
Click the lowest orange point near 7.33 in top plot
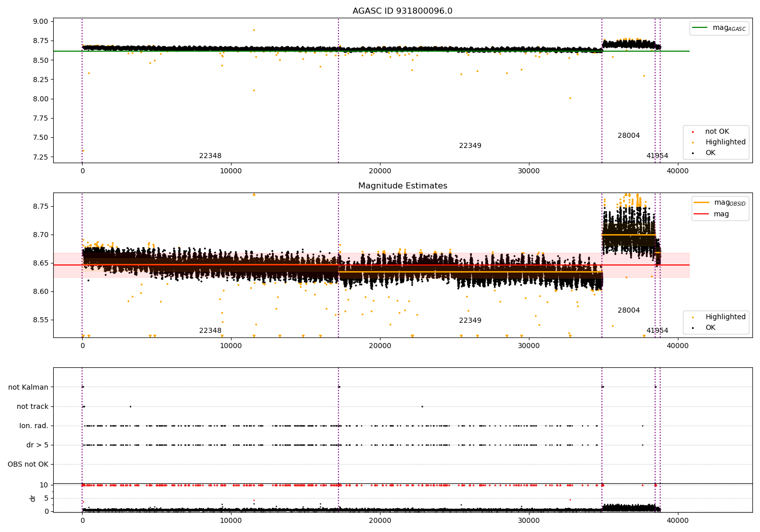83,150
